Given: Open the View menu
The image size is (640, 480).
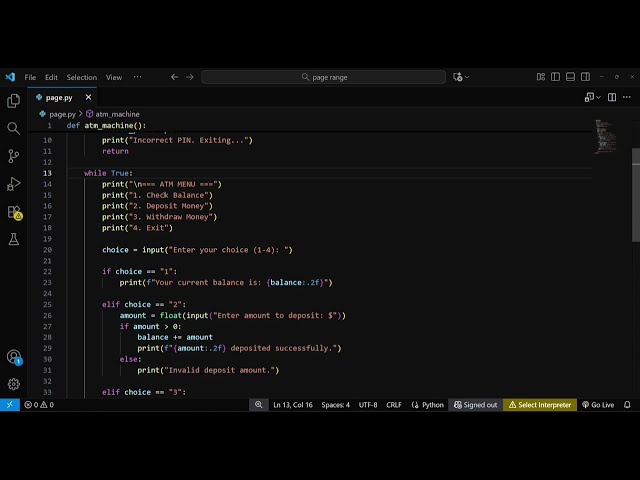Looking at the screenshot, I should 114,77.
